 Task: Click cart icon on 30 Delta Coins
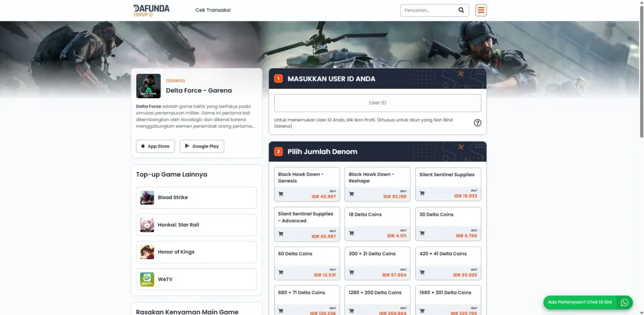(x=422, y=233)
